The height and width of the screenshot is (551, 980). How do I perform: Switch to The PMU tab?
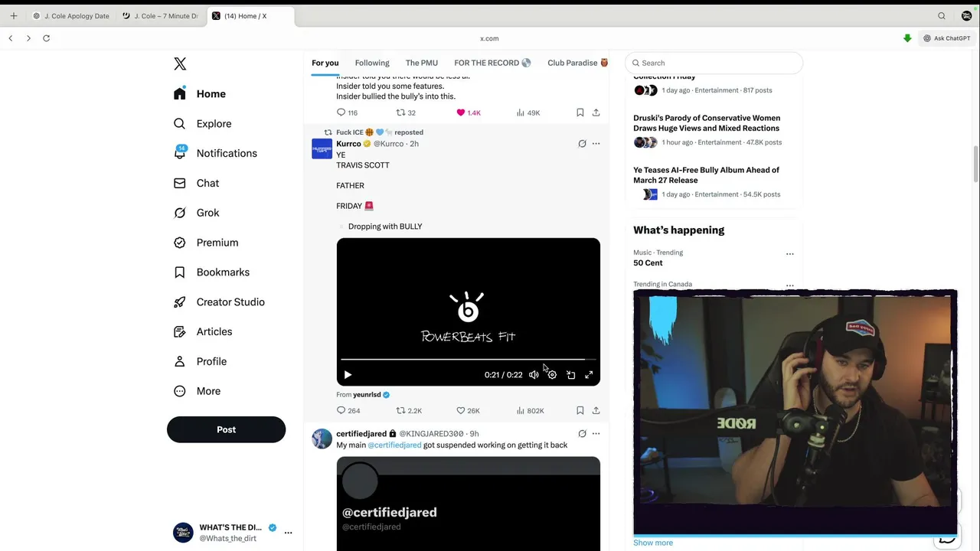(422, 63)
